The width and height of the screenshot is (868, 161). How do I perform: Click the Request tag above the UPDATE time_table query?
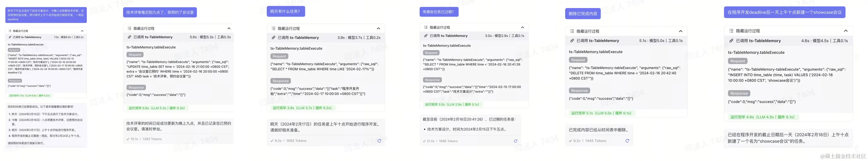click(x=135, y=55)
